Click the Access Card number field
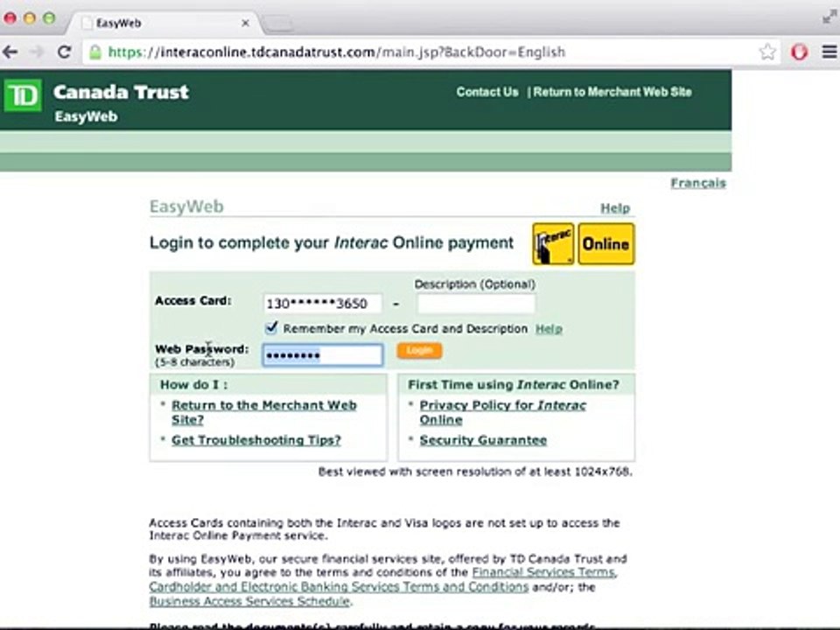The height and width of the screenshot is (630, 840). tap(323, 304)
